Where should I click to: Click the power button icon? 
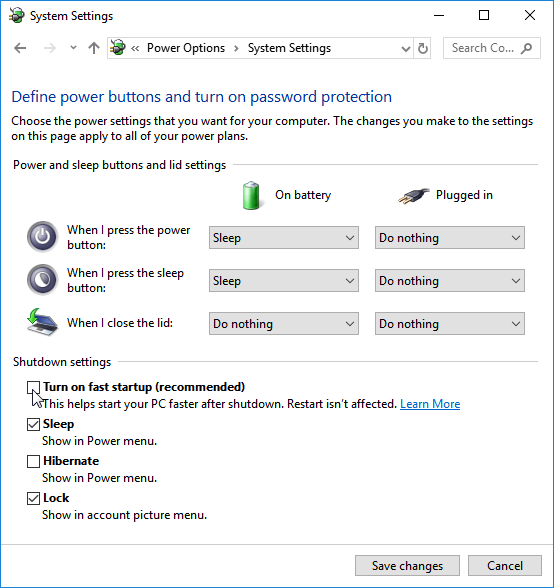point(42,237)
